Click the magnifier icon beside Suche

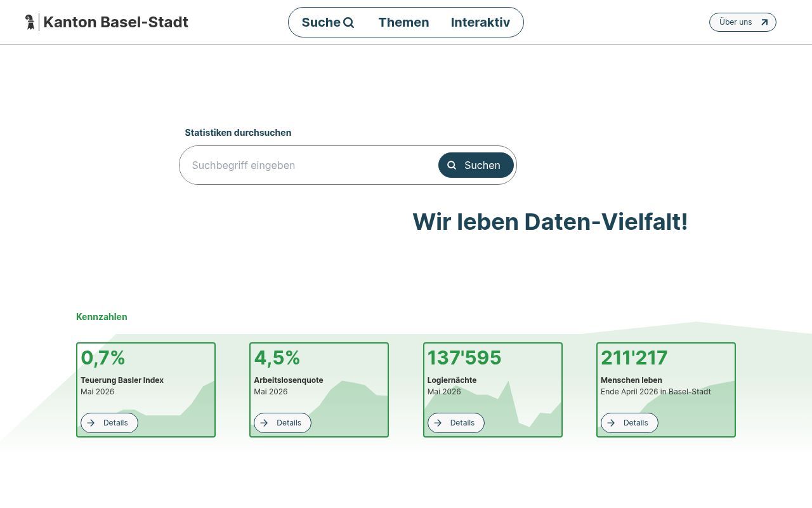tap(348, 23)
